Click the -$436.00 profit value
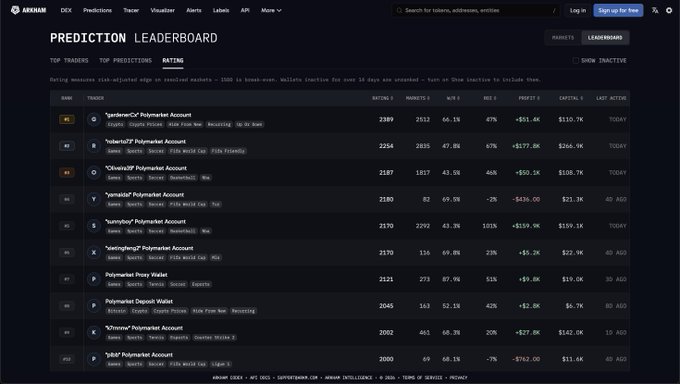The height and width of the screenshot is (384, 680). point(526,199)
